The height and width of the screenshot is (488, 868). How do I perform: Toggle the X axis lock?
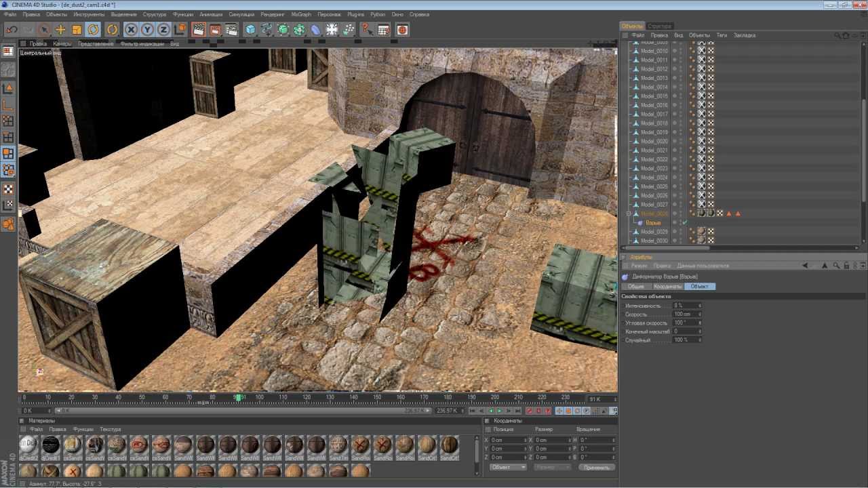click(x=131, y=30)
